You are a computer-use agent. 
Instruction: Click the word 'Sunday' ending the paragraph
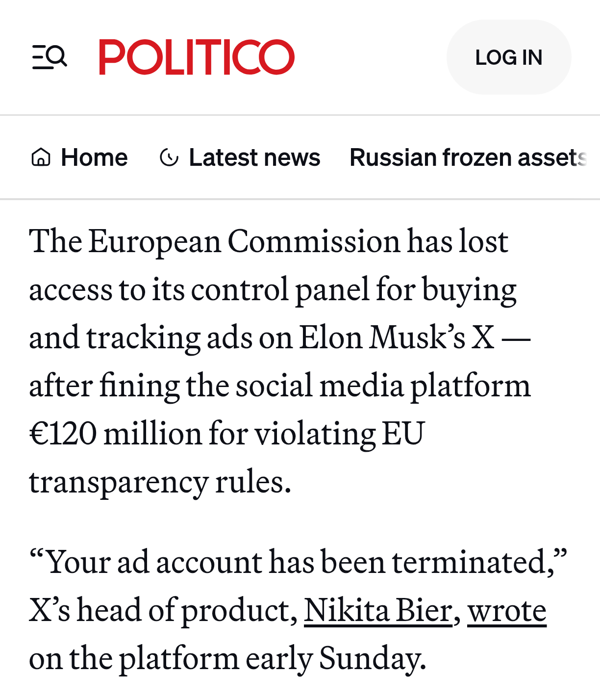click(372, 658)
